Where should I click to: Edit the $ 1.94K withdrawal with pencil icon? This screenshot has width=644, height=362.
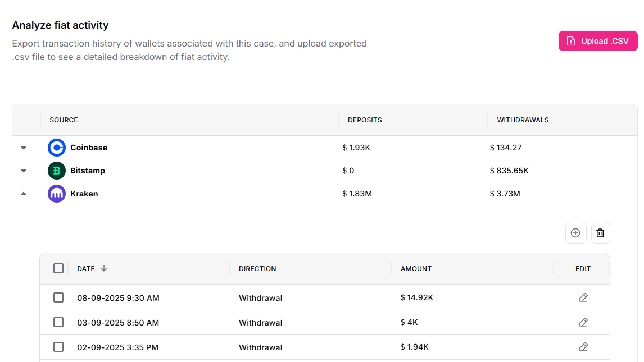[x=583, y=347]
